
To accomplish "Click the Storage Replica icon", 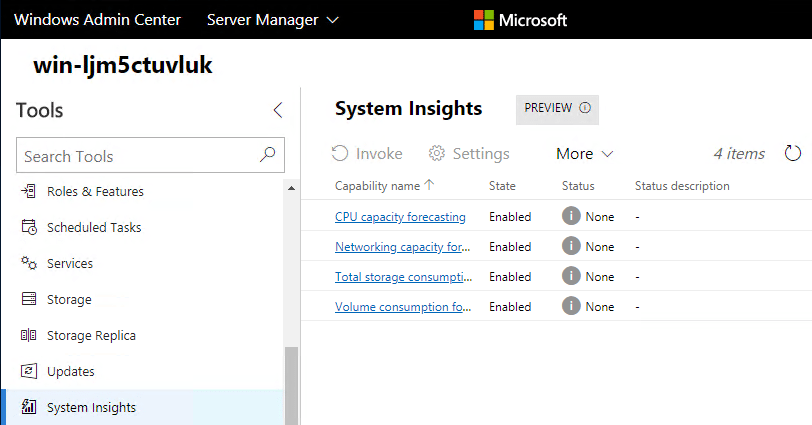I will point(28,335).
